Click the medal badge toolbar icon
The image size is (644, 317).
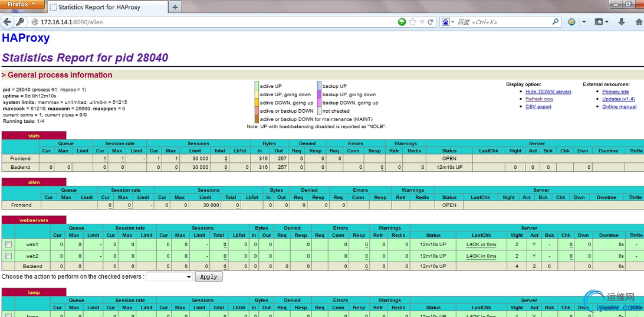(571, 22)
